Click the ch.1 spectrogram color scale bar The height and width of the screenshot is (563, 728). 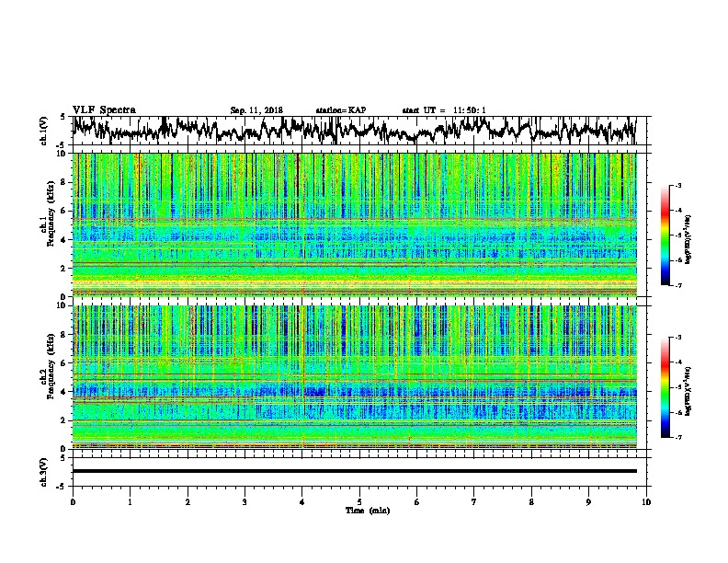click(665, 236)
